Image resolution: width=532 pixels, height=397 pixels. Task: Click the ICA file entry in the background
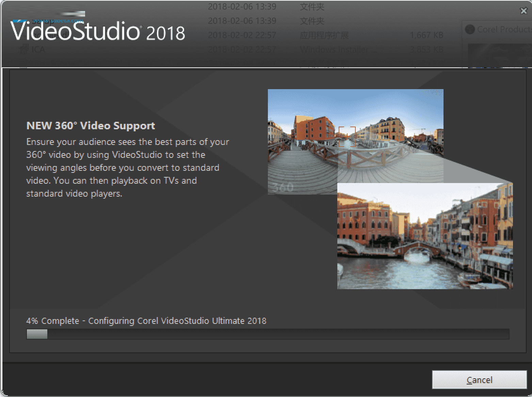point(38,50)
